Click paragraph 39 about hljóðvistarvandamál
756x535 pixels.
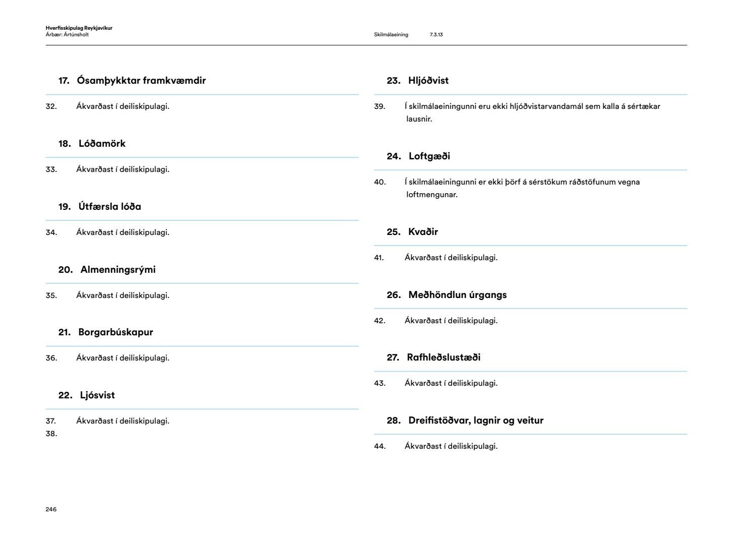532,112
